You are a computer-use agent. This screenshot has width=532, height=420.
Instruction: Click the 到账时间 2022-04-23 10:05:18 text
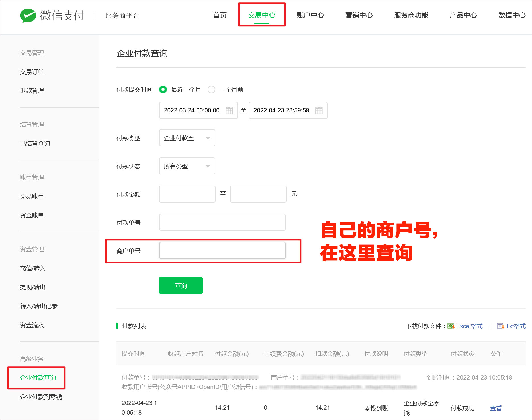[x=469, y=377]
